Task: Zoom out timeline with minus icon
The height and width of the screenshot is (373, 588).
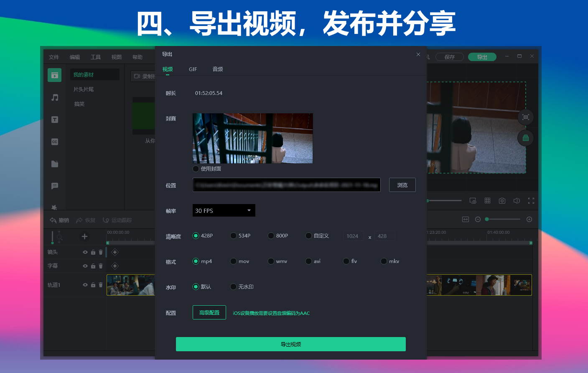Action: point(478,219)
